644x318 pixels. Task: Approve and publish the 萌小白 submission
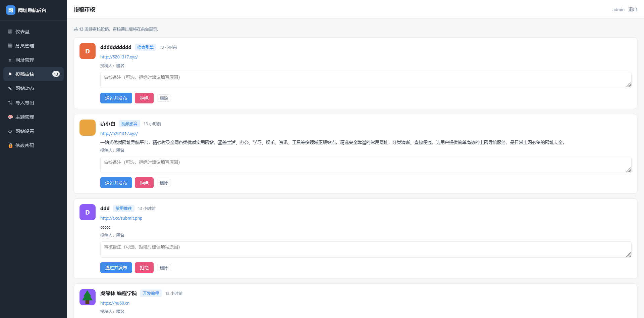tap(116, 183)
